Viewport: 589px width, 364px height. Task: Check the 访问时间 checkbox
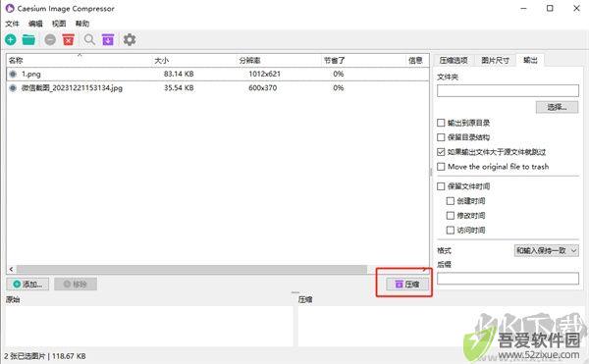pos(450,230)
